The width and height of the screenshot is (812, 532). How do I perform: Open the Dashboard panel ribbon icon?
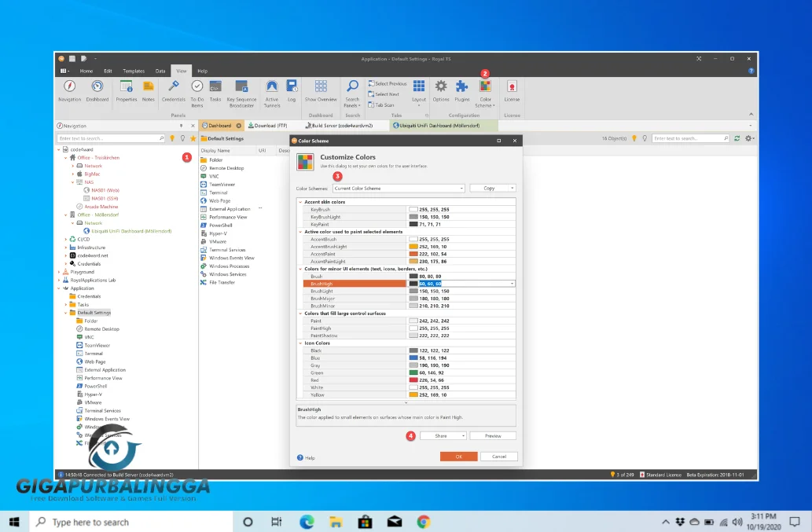pyautogui.click(x=97, y=91)
